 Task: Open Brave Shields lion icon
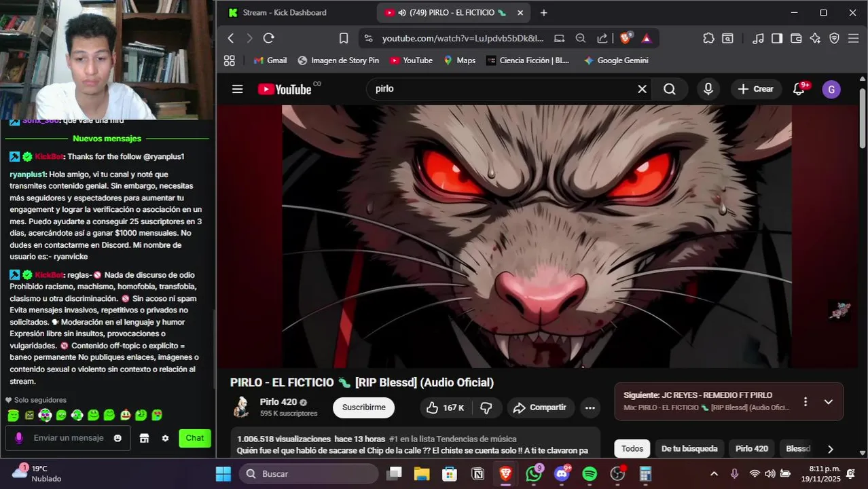tap(626, 38)
